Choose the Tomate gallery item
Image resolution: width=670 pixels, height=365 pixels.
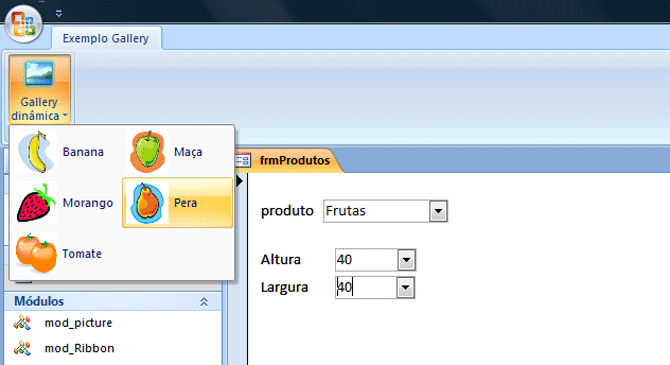[66, 253]
